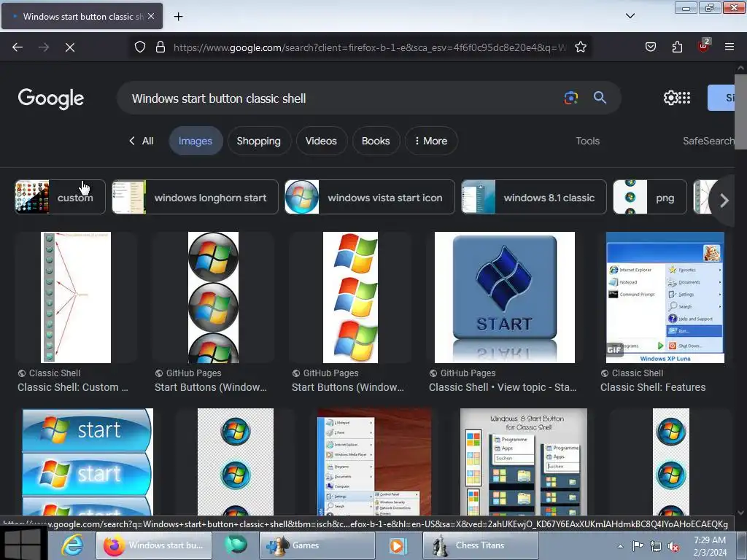Filter by windows longhorn start chip
747x560 pixels.
[195, 197]
